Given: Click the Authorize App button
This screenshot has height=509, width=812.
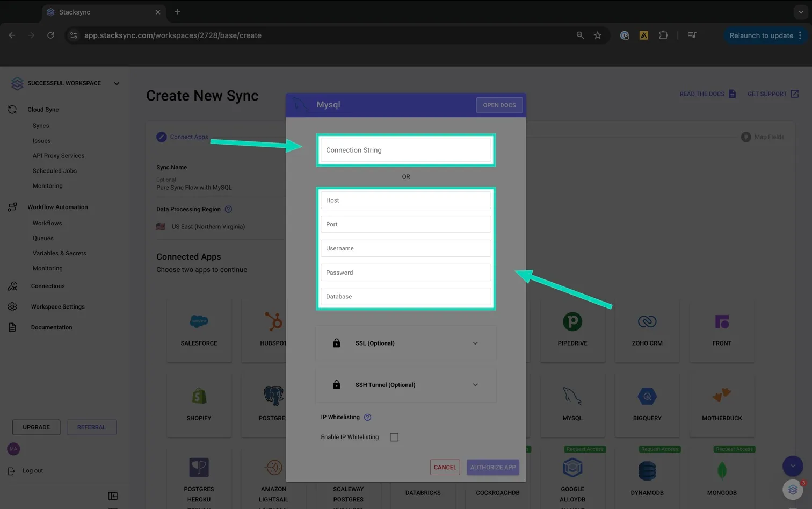Looking at the screenshot, I should point(493,467).
